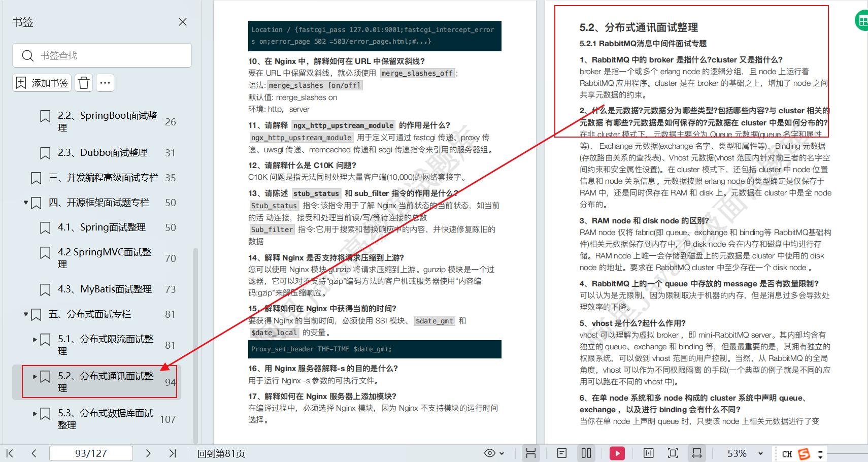The height and width of the screenshot is (462, 868).
Task: Click the CH input language indicator
Action: 787,454
